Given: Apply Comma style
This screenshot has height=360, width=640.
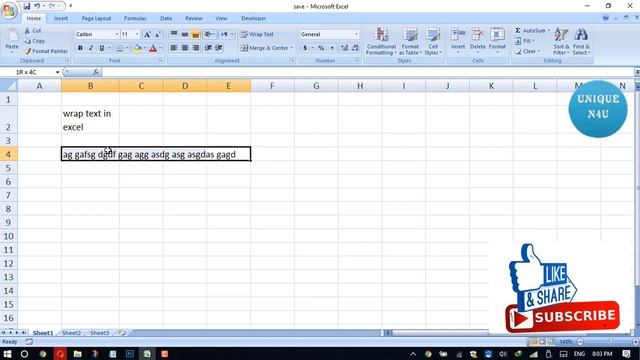Looking at the screenshot, I should point(332,48).
